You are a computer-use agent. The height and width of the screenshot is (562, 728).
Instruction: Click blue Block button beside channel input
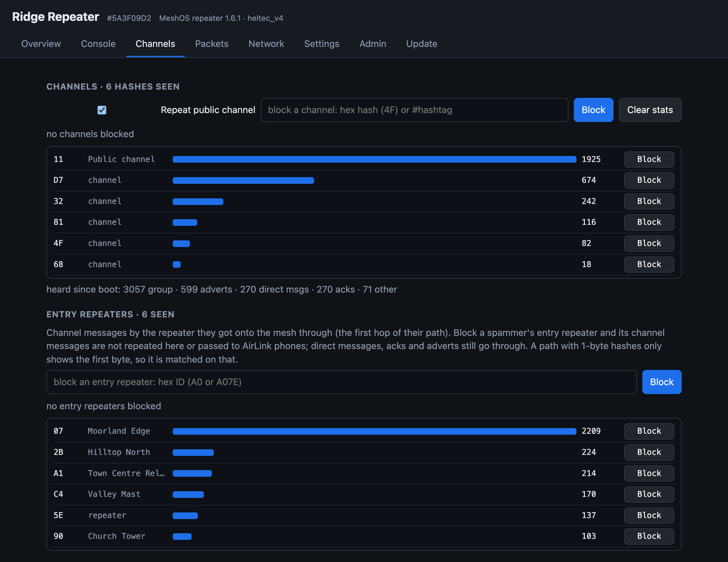[x=593, y=110]
